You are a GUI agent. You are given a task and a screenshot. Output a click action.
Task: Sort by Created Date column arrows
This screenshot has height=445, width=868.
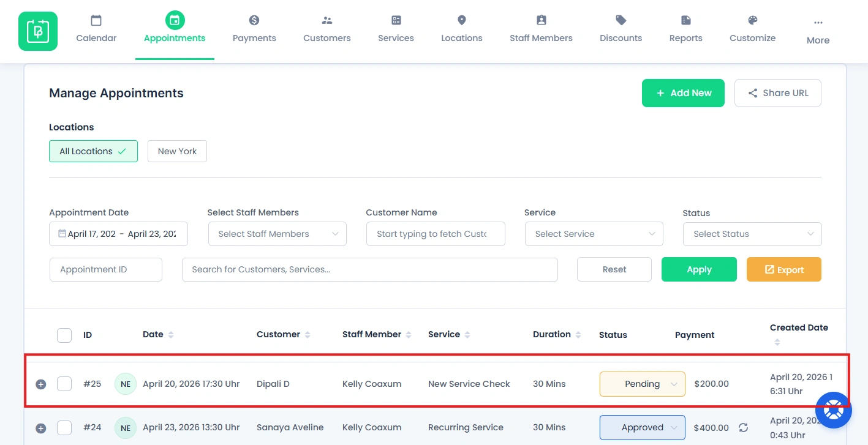pos(777,342)
